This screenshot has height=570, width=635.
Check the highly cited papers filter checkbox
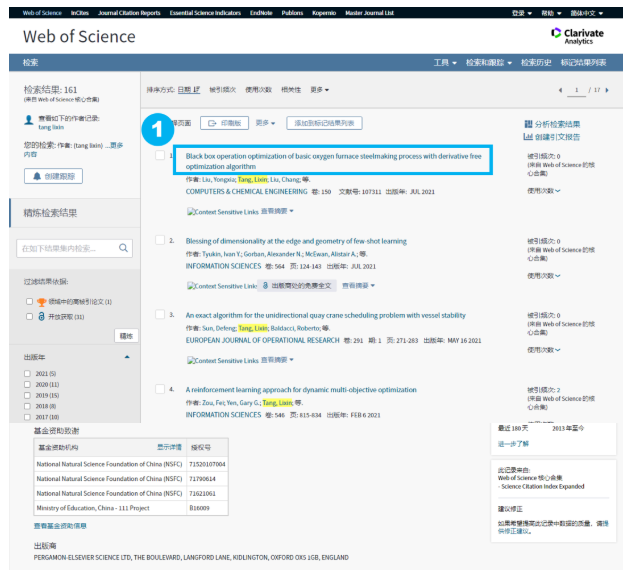pos(29,301)
